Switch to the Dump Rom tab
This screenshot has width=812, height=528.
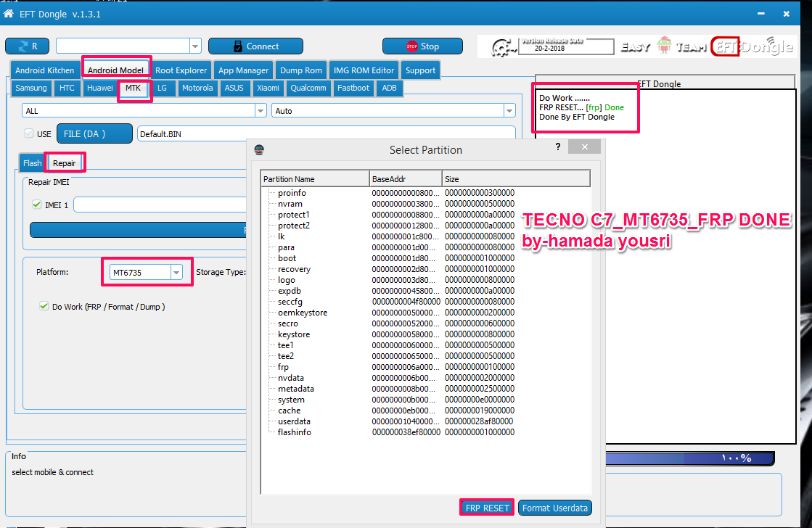tap(301, 70)
